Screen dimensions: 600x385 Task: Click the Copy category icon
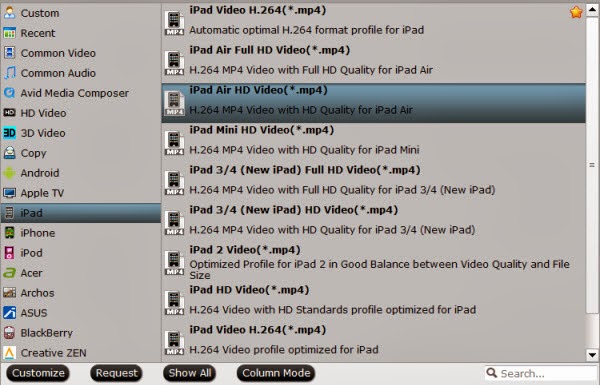click(x=9, y=153)
